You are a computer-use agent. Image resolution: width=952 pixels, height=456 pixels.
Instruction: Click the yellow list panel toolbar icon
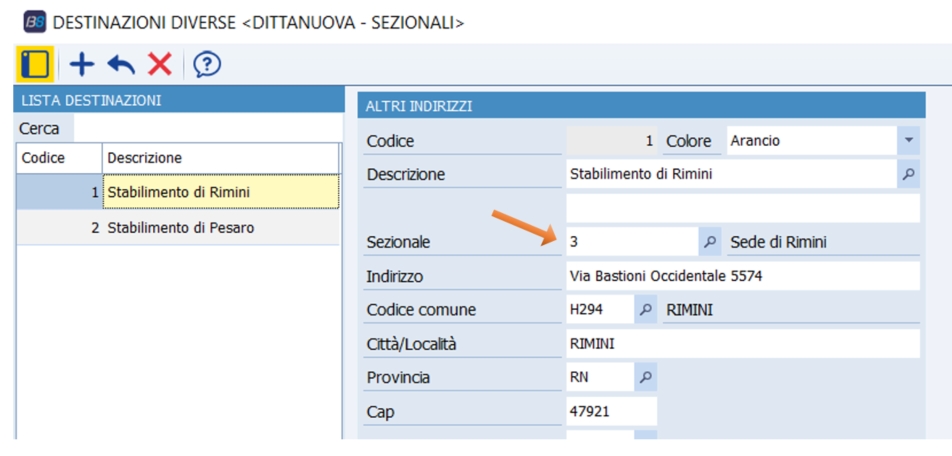click(x=35, y=65)
